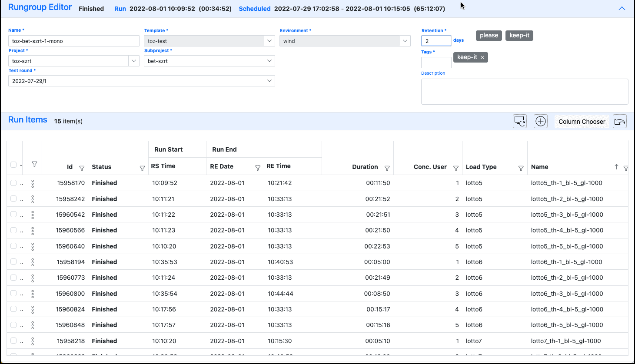Check the row for Id 15960800
The height and width of the screenshot is (364, 635).
pos(13,293)
